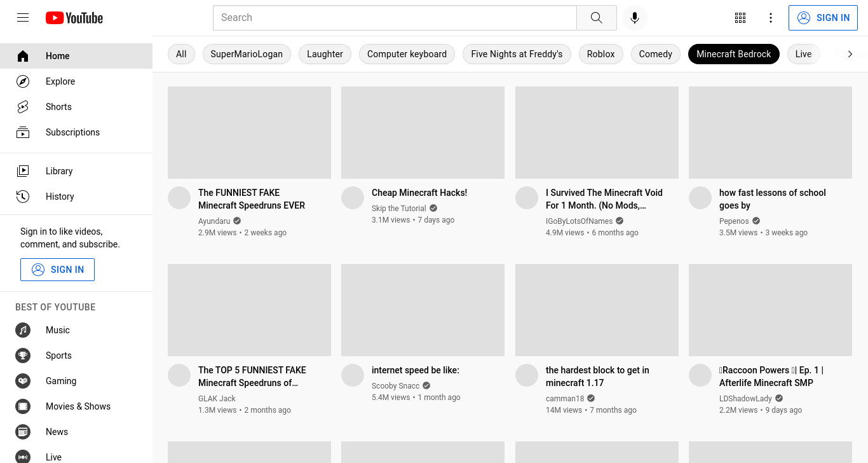The width and height of the screenshot is (868, 463).
Task: Click the History clock icon
Action: point(23,197)
